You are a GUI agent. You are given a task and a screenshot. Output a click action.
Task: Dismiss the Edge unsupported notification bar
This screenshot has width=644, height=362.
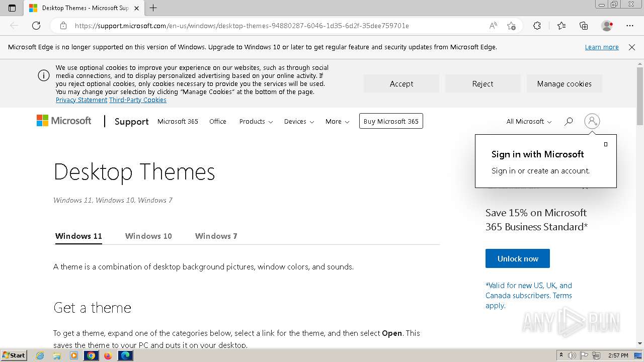pyautogui.click(x=632, y=47)
